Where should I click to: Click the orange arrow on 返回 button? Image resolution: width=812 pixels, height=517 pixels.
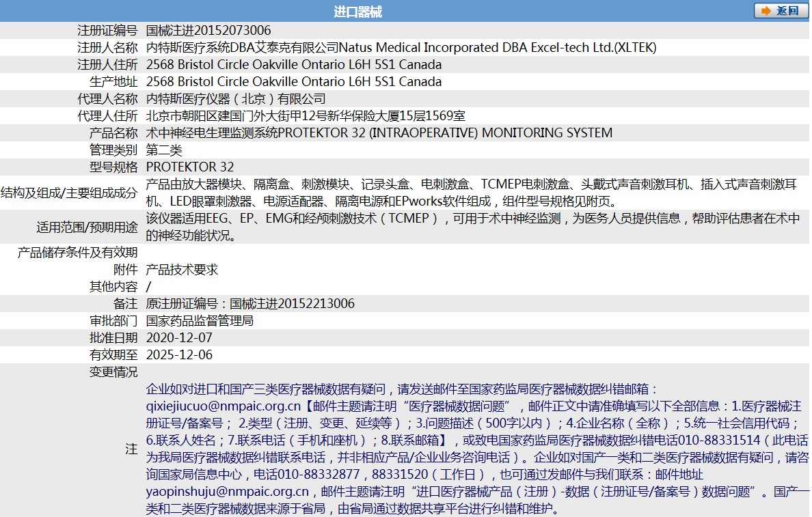click(x=766, y=11)
